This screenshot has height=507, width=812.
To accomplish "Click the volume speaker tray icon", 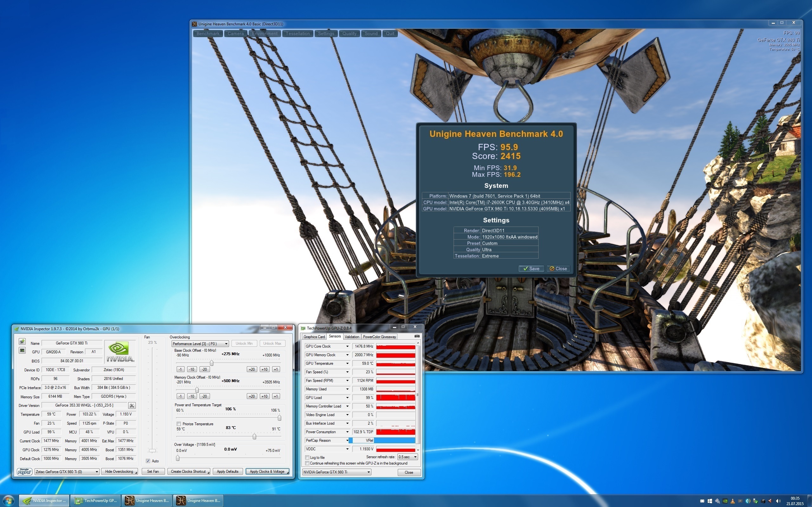I will coord(778,501).
